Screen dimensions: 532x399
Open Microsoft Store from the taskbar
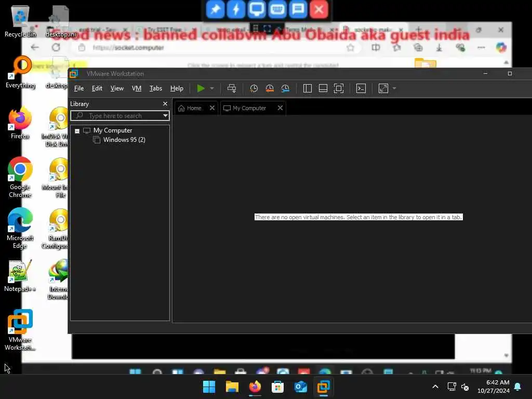coord(277,387)
